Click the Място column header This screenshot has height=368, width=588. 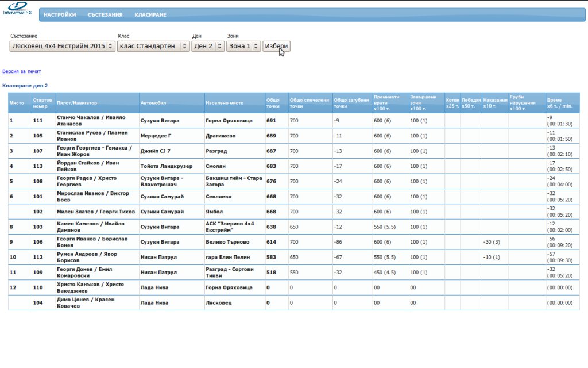click(x=17, y=103)
